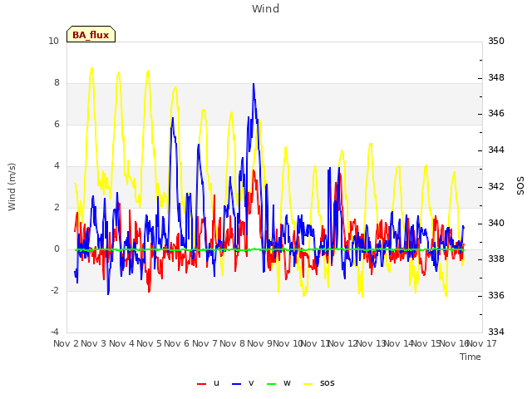
Task: Click the 'Wind (m/s)' left axis label
Action: coord(12,187)
